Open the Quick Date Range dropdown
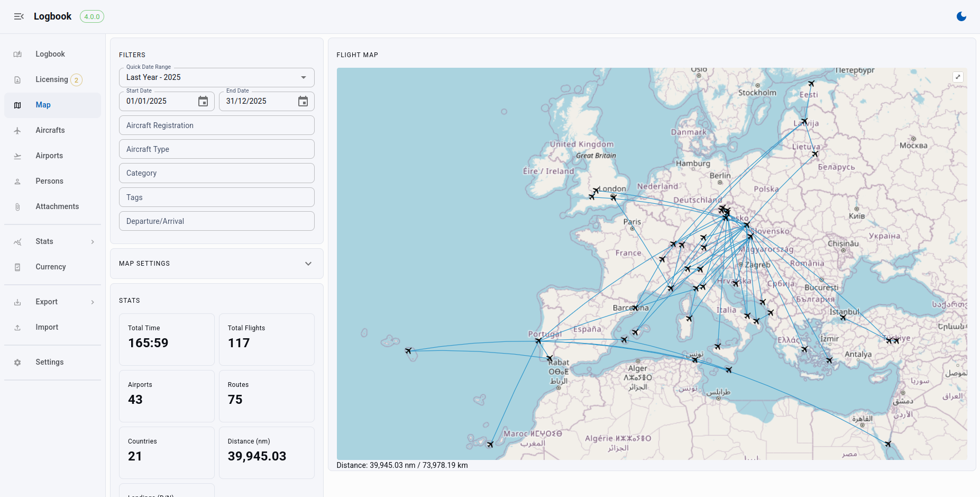The image size is (980, 497). (217, 77)
